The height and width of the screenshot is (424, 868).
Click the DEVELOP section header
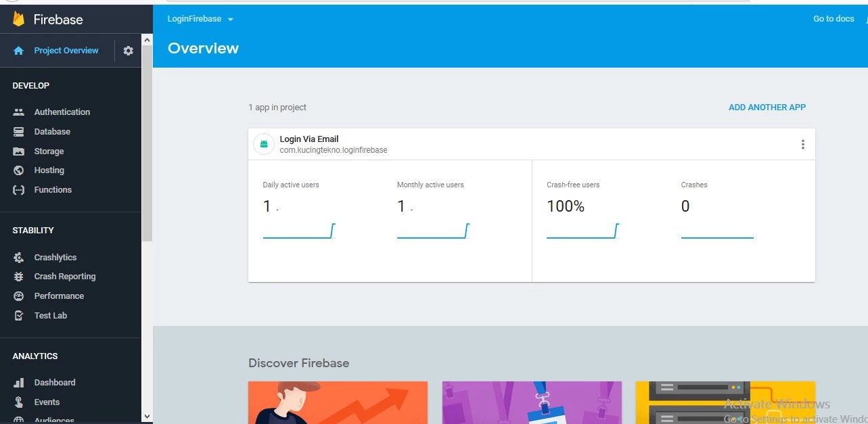[31, 86]
